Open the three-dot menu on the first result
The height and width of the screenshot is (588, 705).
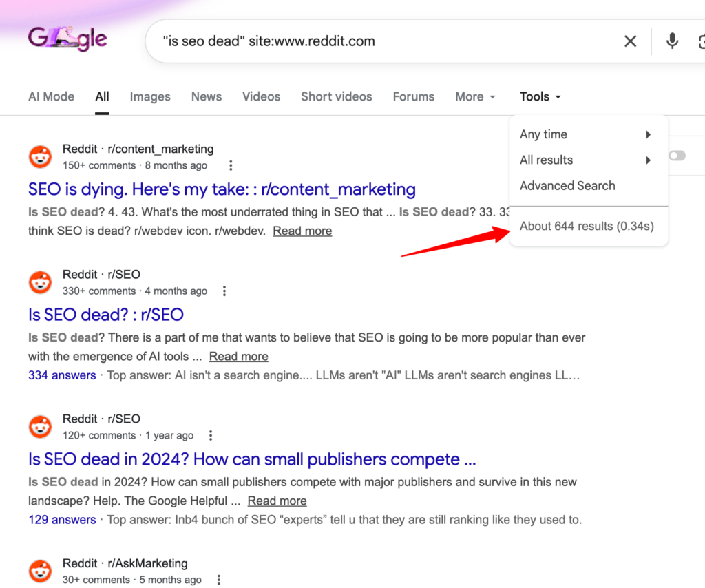coord(231,165)
